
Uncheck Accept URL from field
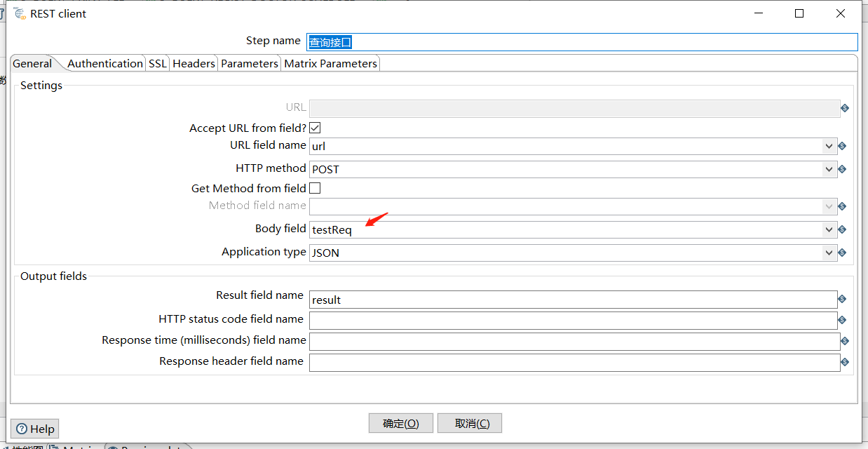(315, 127)
